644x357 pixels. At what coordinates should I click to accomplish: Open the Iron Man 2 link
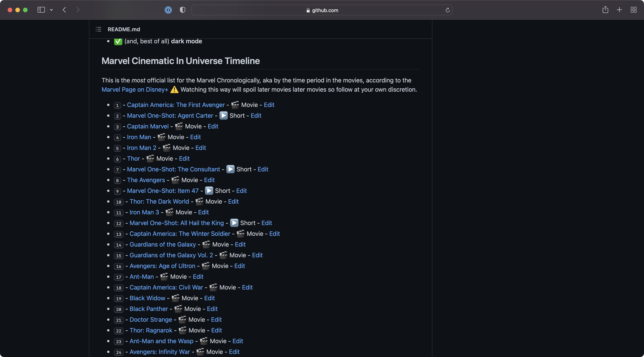[141, 148]
